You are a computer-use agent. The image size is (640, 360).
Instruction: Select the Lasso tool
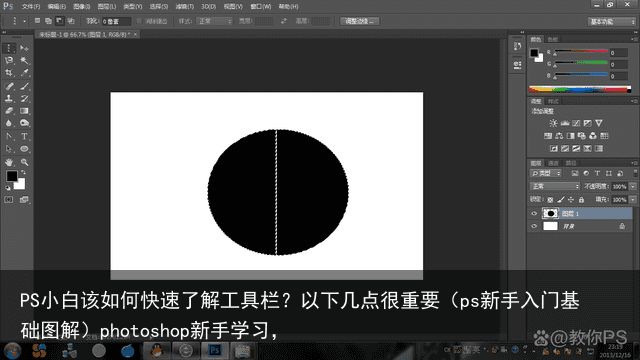pos(9,60)
